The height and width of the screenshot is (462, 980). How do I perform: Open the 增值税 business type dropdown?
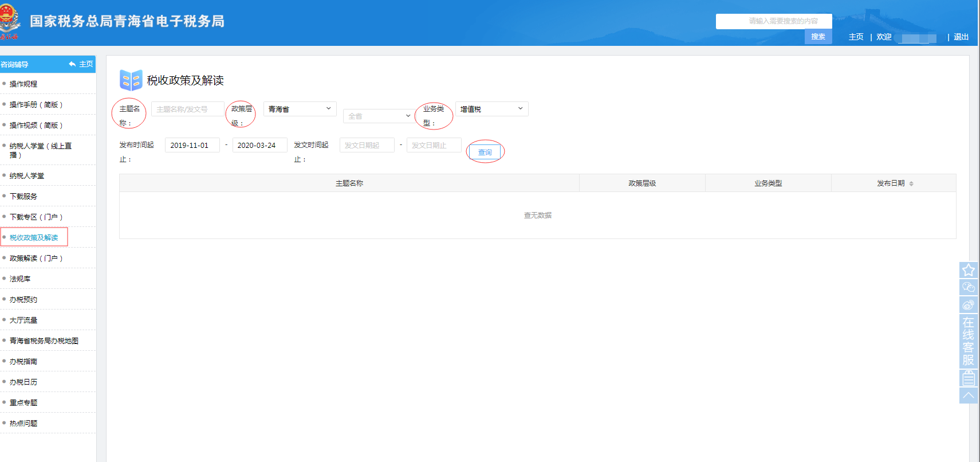491,109
